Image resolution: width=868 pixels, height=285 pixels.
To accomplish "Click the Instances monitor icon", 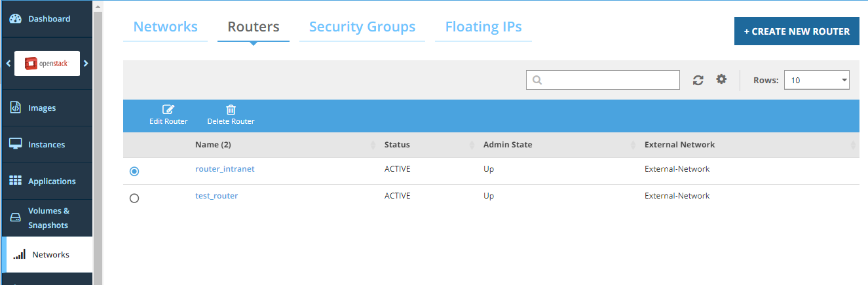I will (x=16, y=144).
